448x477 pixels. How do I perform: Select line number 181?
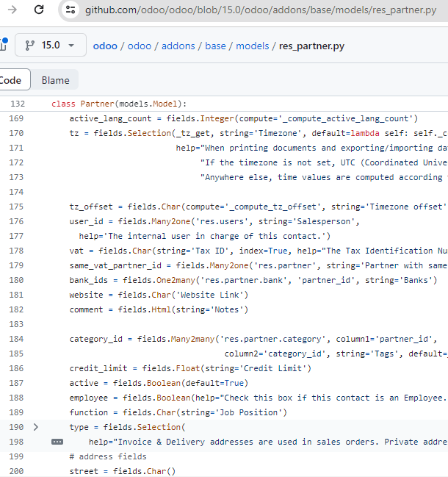click(x=16, y=295)
